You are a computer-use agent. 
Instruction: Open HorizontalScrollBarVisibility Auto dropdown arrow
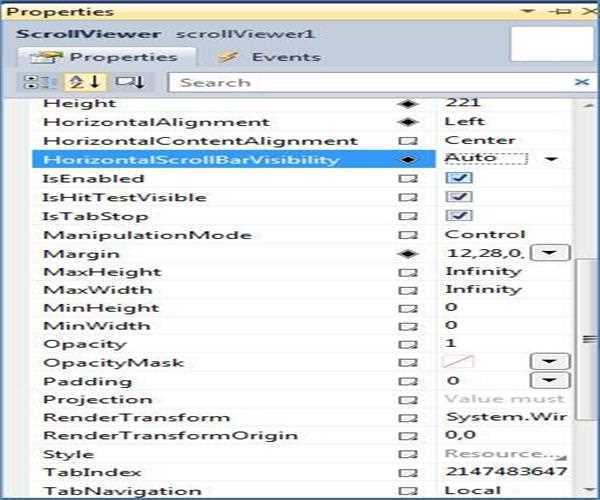tap(551, 159)
